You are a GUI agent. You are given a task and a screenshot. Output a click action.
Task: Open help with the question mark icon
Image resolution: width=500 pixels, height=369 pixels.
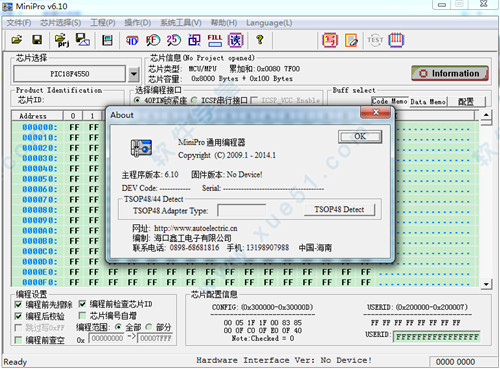click(x=260, y=40)
